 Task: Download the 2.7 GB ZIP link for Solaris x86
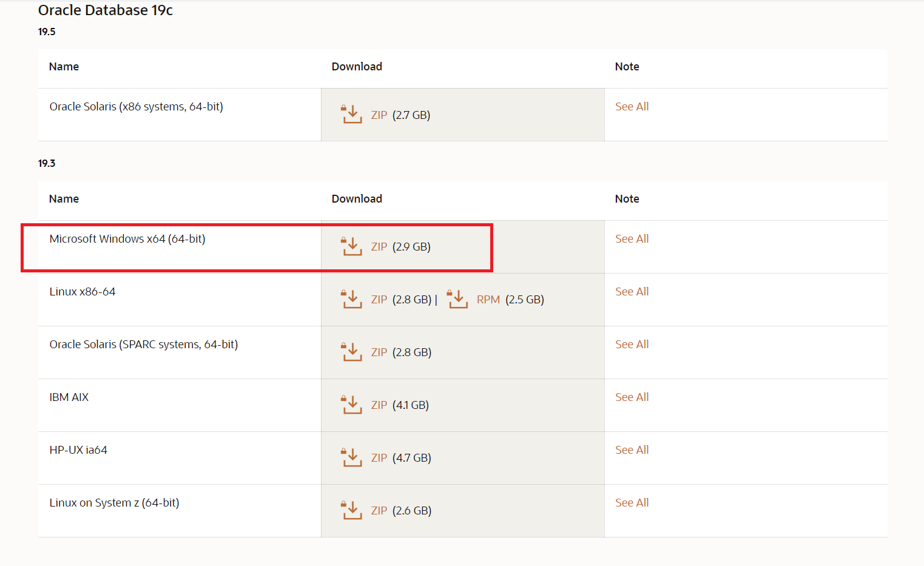(379, 115)
